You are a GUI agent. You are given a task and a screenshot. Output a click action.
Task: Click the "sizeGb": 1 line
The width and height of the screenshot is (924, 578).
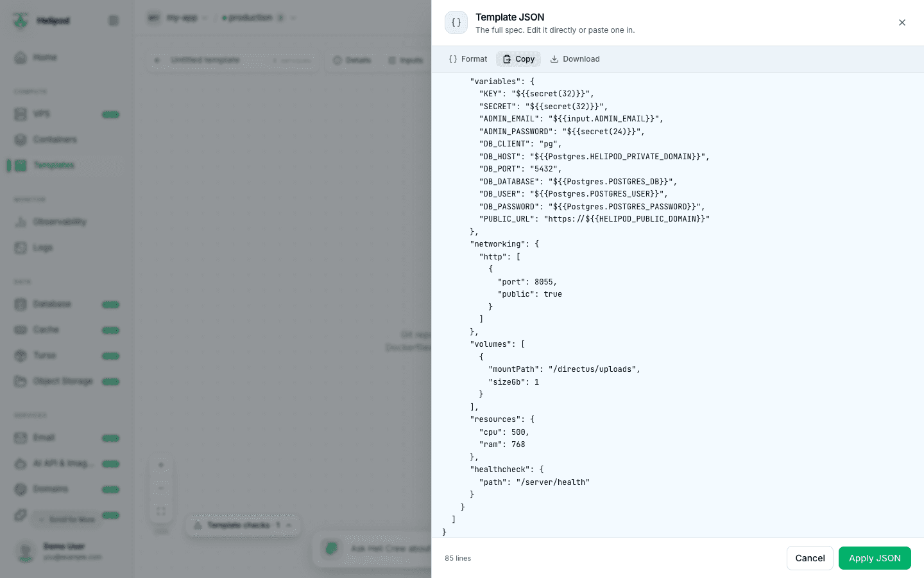514,382
